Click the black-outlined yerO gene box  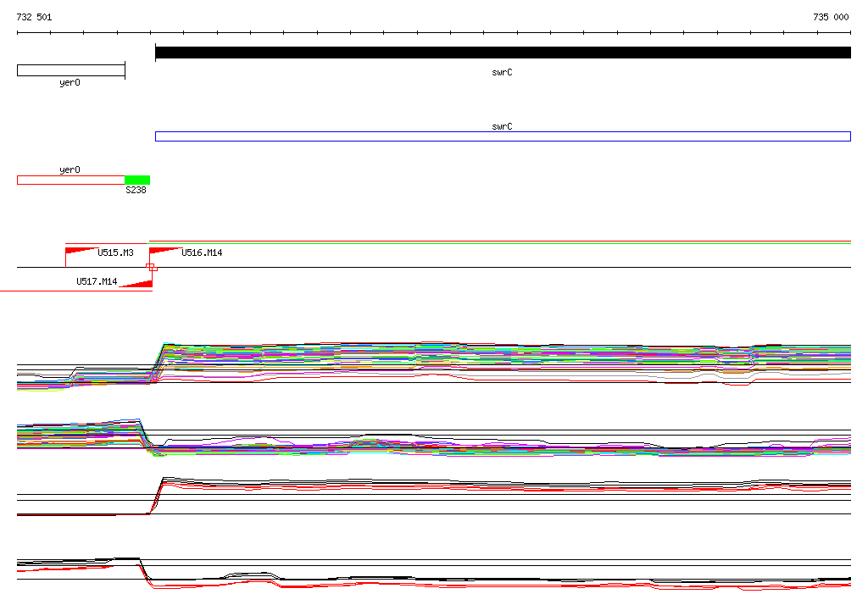point(71,70)
